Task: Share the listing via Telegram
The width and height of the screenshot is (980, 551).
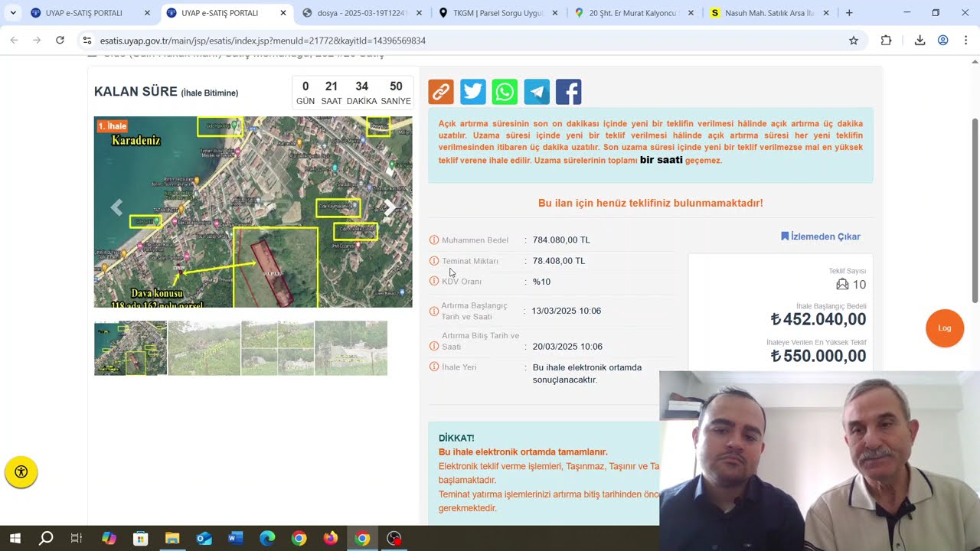Action: coord(537,92)
